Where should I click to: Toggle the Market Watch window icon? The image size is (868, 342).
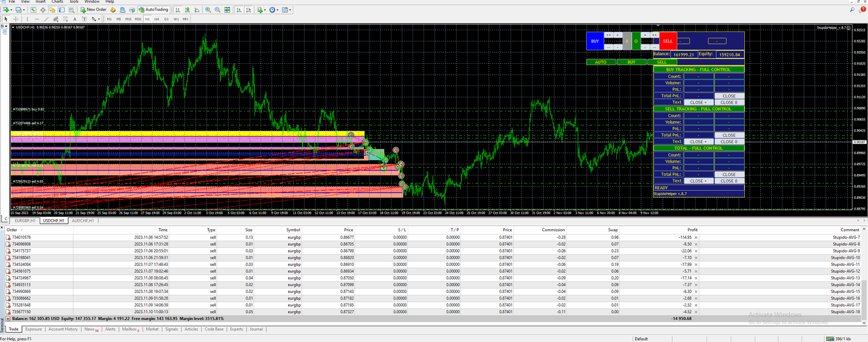(x=33, y=9)
